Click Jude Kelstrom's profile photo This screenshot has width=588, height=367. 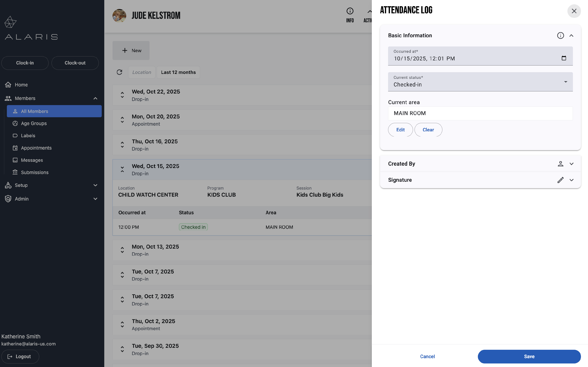pyautogui.click(x=119, y=16)
